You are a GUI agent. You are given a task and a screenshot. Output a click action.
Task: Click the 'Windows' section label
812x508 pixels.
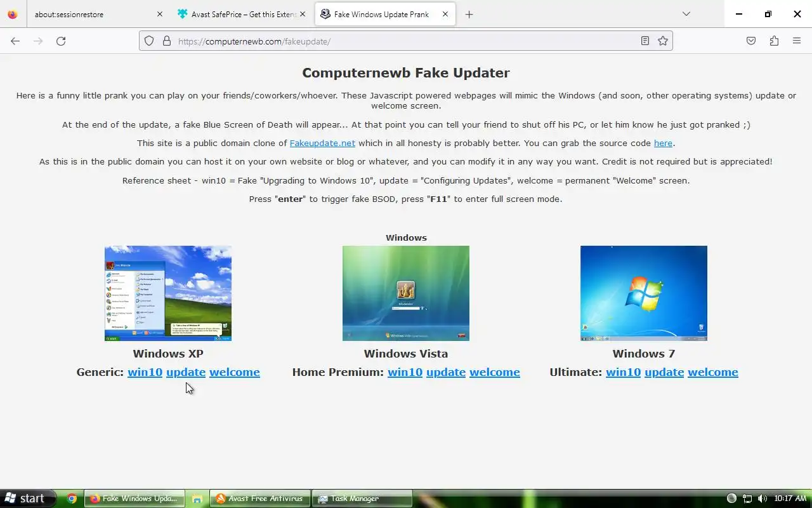coord(406,237)
